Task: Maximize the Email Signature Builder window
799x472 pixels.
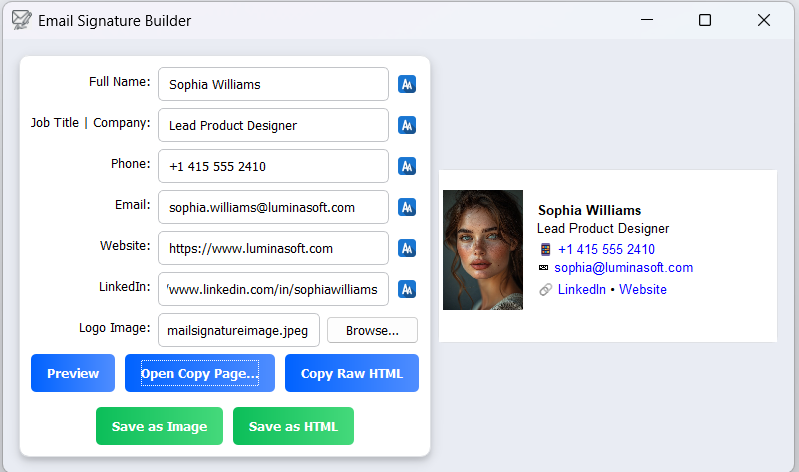Action: point(705,20)
